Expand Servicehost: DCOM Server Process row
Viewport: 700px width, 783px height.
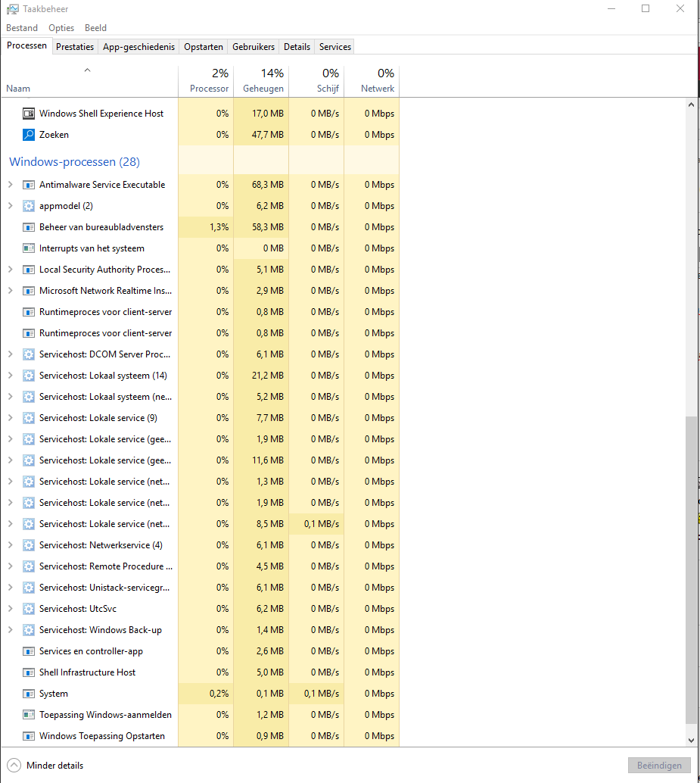click(11, 354)
